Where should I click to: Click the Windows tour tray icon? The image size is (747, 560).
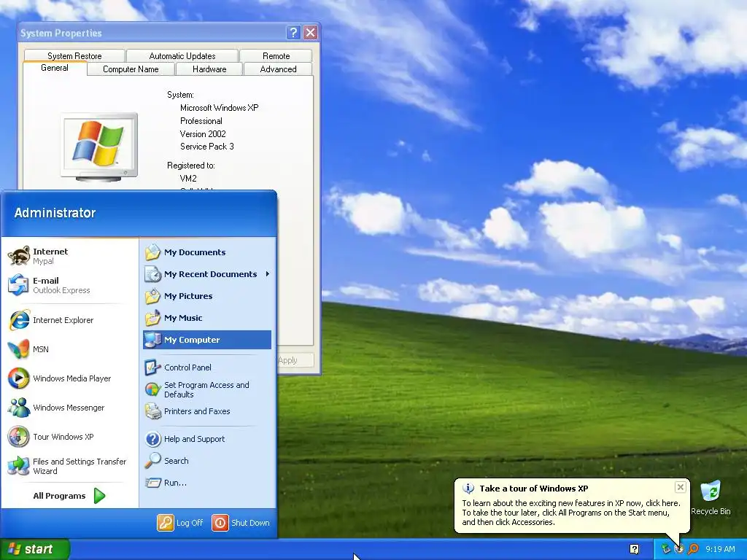[x=679, y=549]
